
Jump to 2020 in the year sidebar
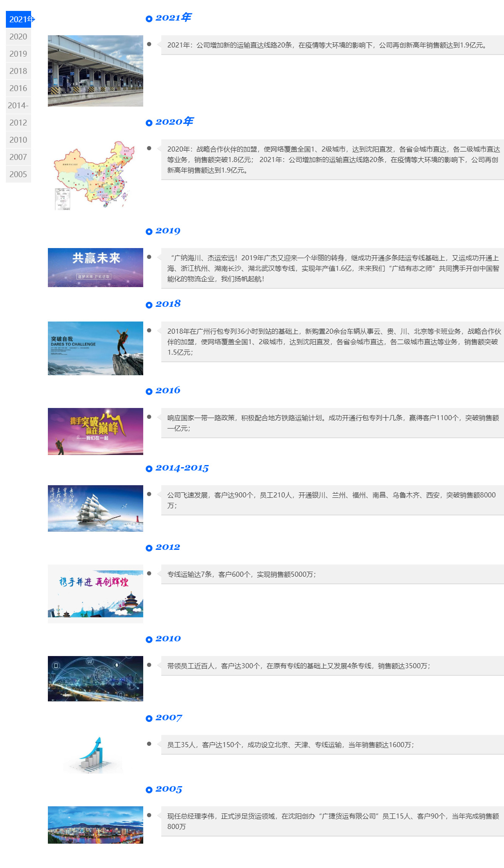point(18,37)
